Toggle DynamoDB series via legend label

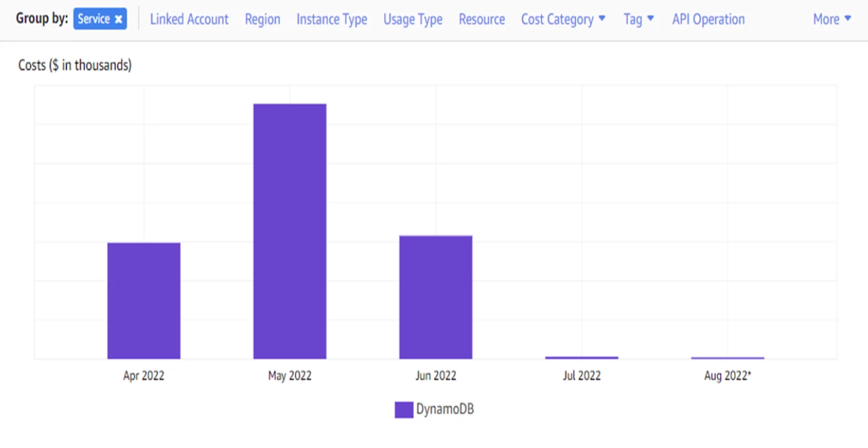[445, 409]
